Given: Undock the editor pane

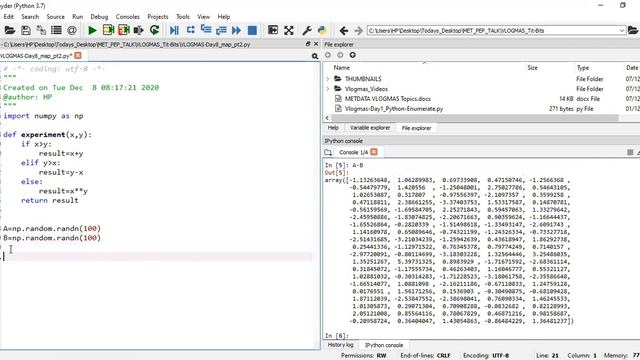Looking at the screenshot, I should (x=308, y=44).
